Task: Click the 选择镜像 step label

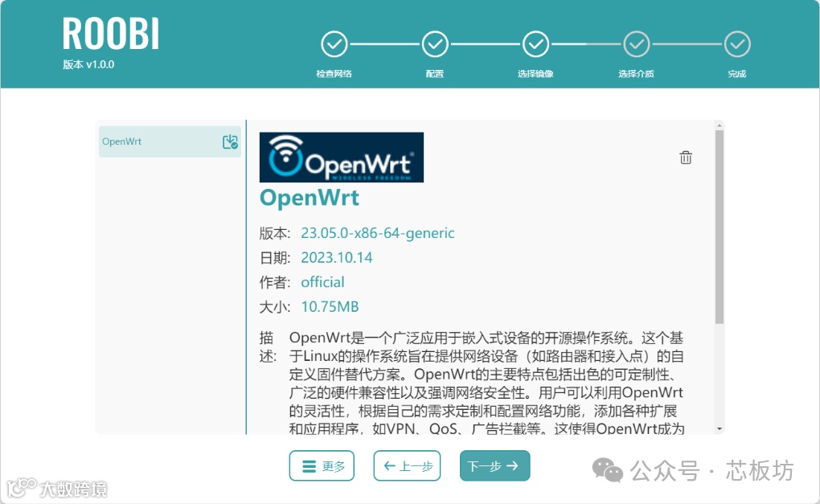Action: (535, 74)
